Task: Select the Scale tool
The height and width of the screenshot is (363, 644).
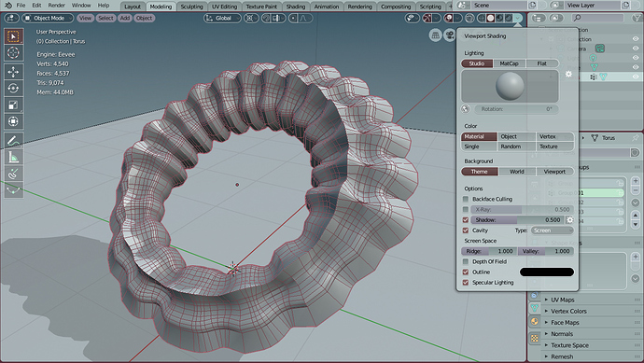Action: point(14,105)
